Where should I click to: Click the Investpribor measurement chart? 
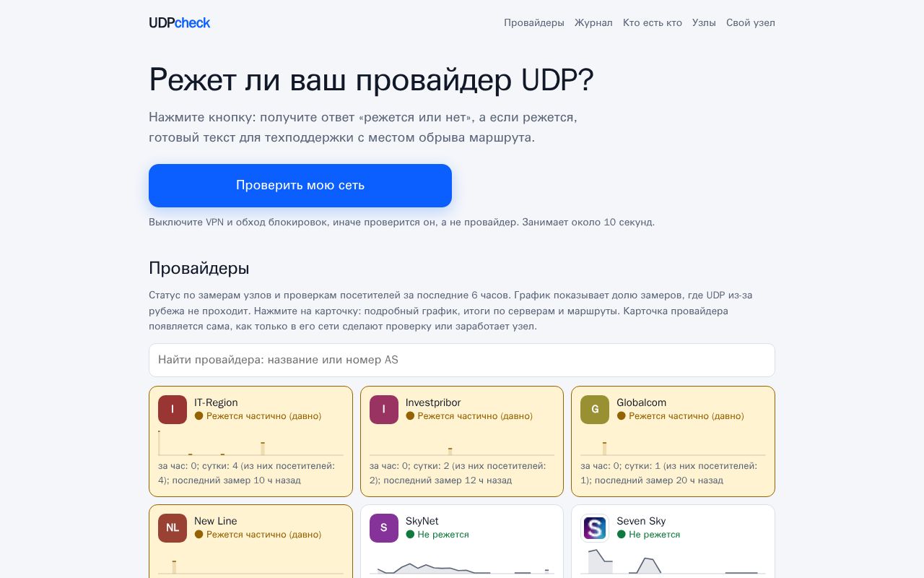462,443
